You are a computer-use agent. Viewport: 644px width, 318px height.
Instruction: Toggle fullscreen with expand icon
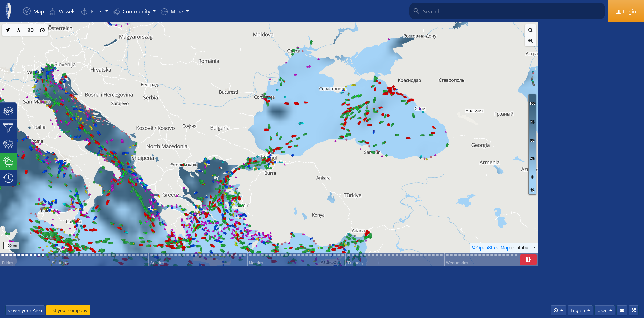tap(634, 310)
